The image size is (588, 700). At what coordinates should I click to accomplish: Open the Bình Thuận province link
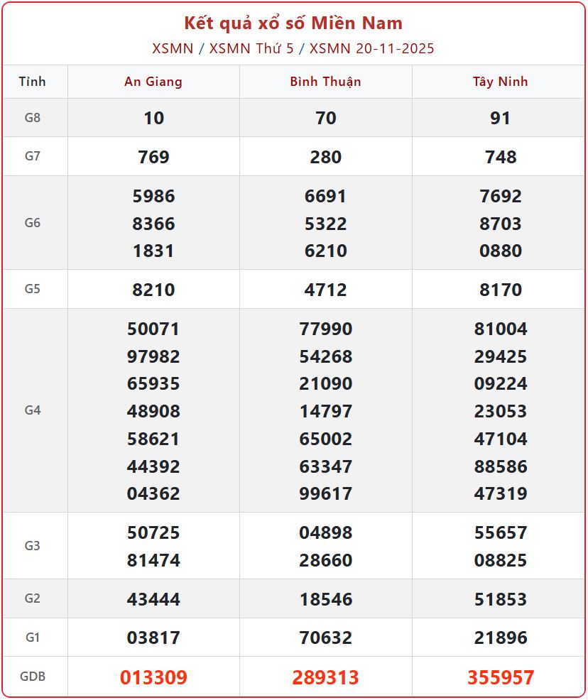click(x=325, y=82)
